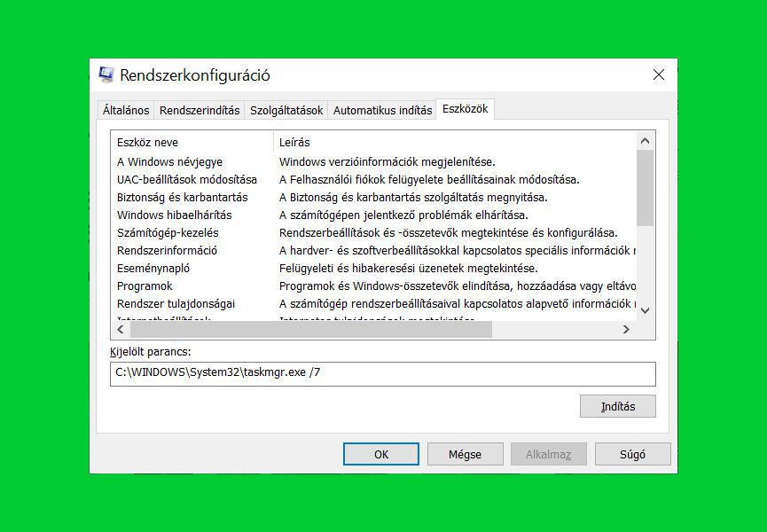This screenshot has height=532, width=767.
Task: Click the Eszközök tab
Action: tap(465, 109)
